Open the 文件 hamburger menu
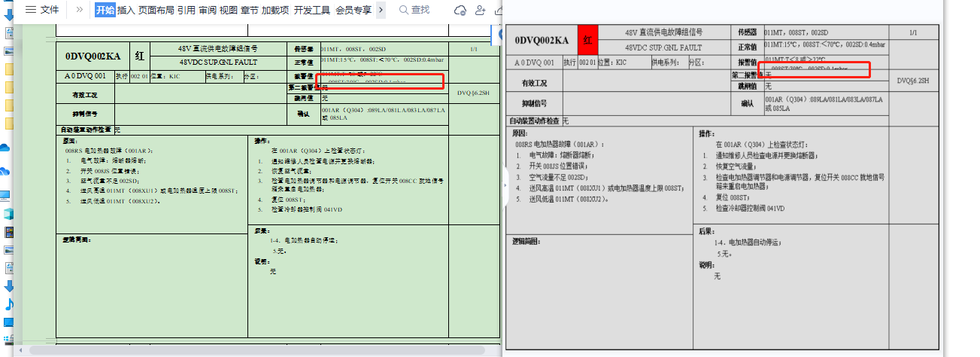Image resolution: width=980 pixels, height=357 pixels. click(x=42, y=10)
